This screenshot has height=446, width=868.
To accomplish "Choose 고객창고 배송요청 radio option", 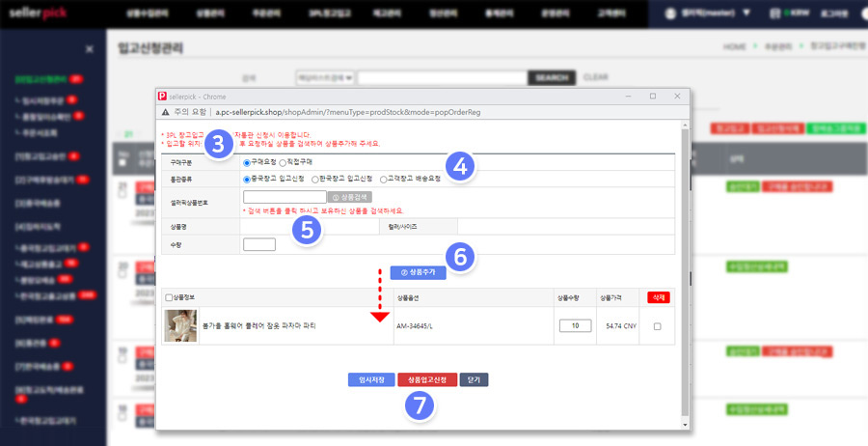I will tap(384, 180).
